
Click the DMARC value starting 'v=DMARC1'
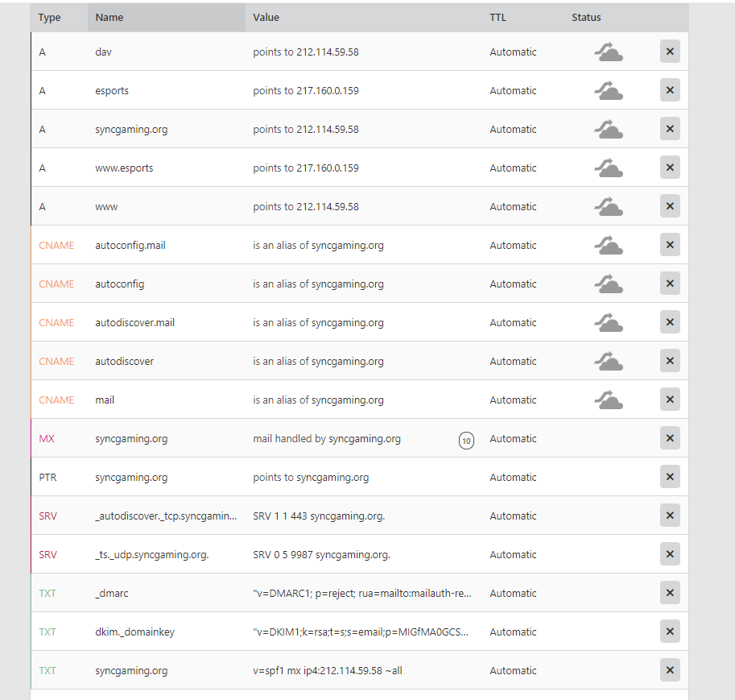pyautogui.click(x=362, y=593)
